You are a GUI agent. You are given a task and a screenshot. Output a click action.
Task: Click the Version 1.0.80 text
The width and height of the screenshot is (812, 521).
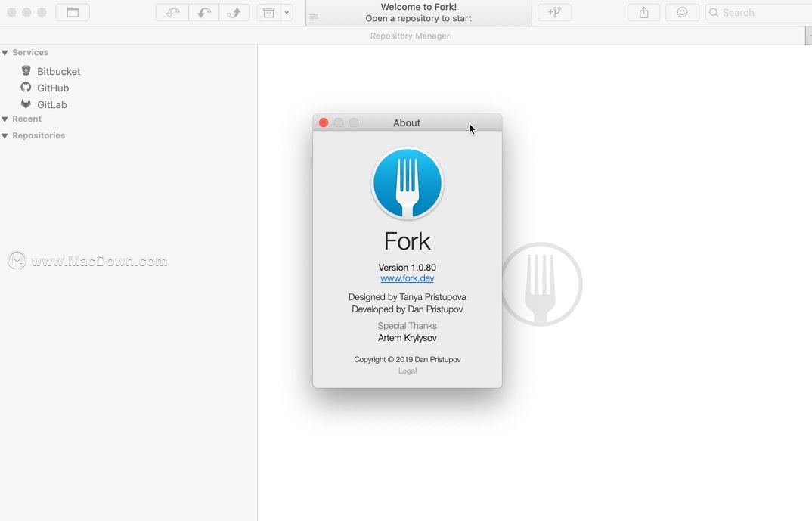pos(407,267)
